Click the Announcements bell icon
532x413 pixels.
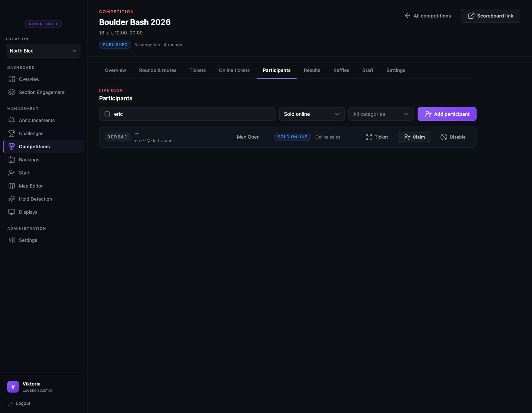click(x=12, y=120)
